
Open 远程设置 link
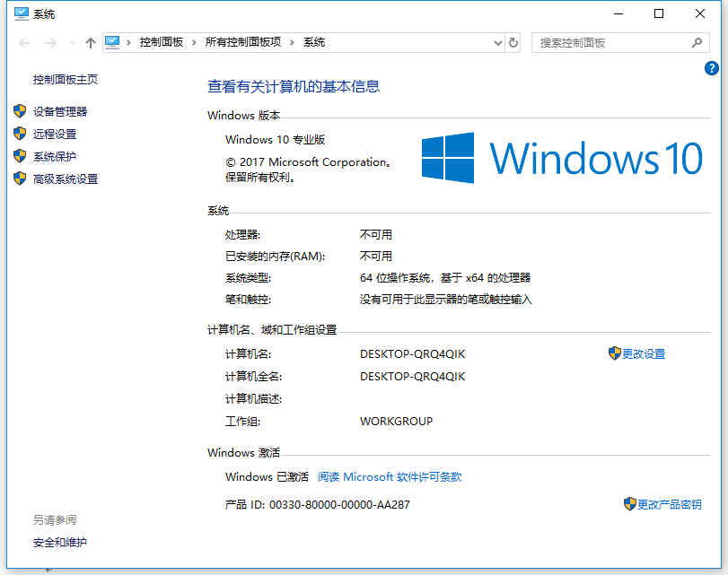55,135
